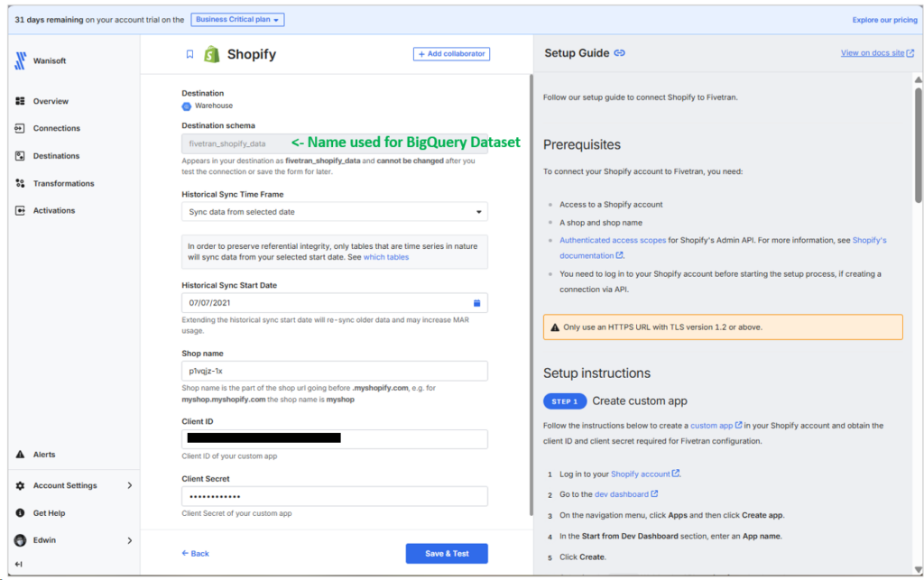Collapse the sidebar with the arrow icon

pos(19,564)
